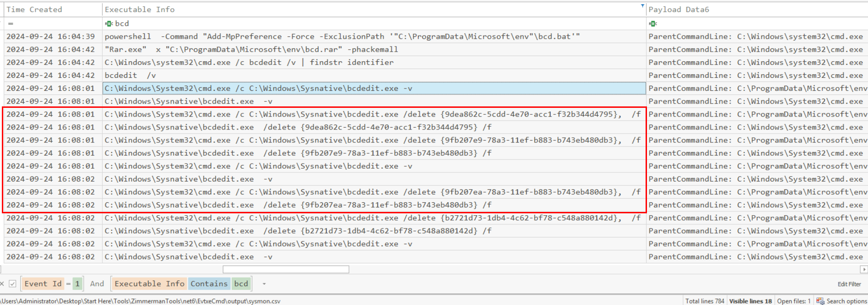Select Sysnative\bcdedit.exe /delete {9dea862c...} /f cell
868x305 pixels.
pos(374,127)
